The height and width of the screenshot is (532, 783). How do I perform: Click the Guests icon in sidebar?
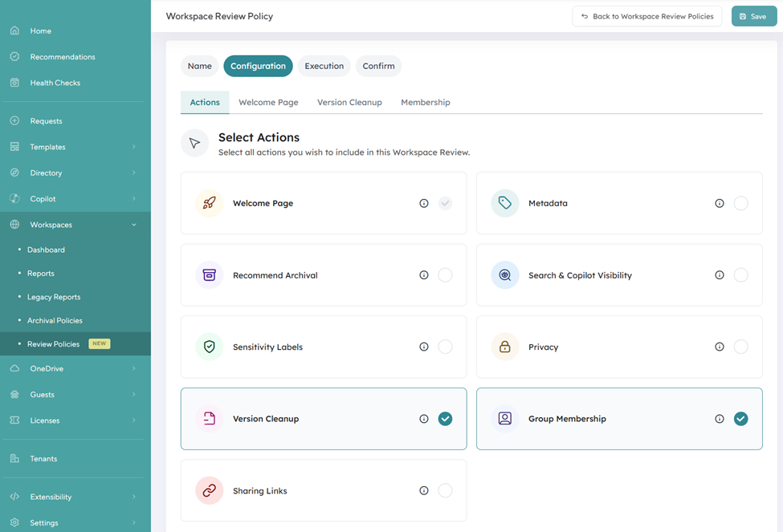(x=14, y=394)
